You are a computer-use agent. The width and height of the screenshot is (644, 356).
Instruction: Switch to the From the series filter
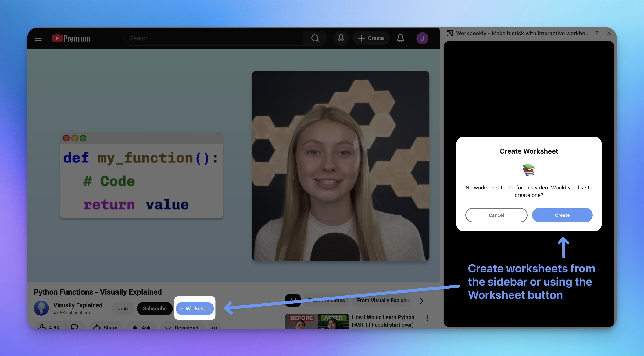(326, 301)
